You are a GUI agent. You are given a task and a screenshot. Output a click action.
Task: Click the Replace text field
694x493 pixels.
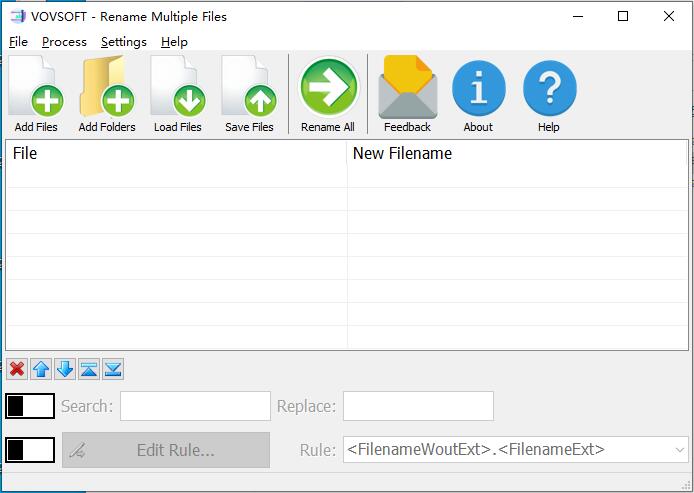[x=418, y=406]
